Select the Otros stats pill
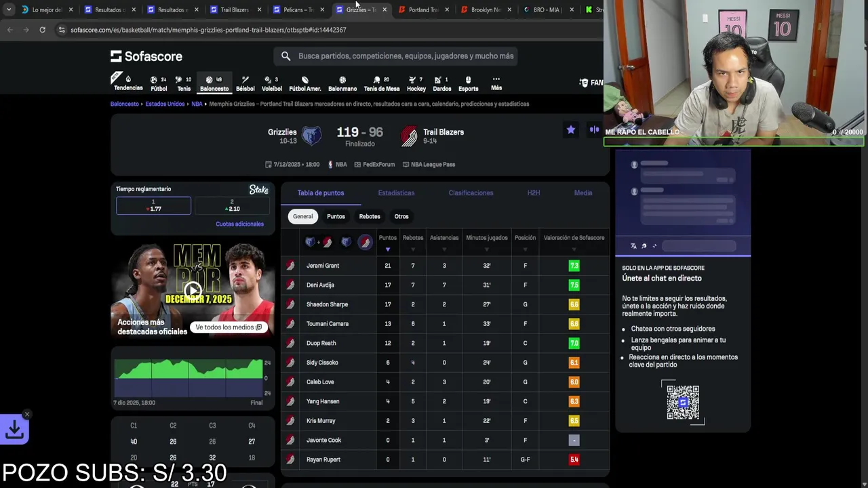 [x=401, y=216]
